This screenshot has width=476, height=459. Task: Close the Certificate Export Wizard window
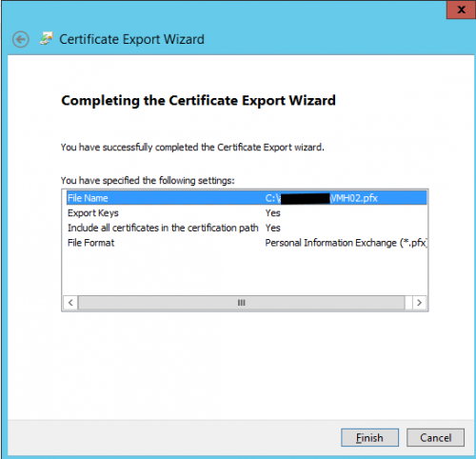click(461, 10)
